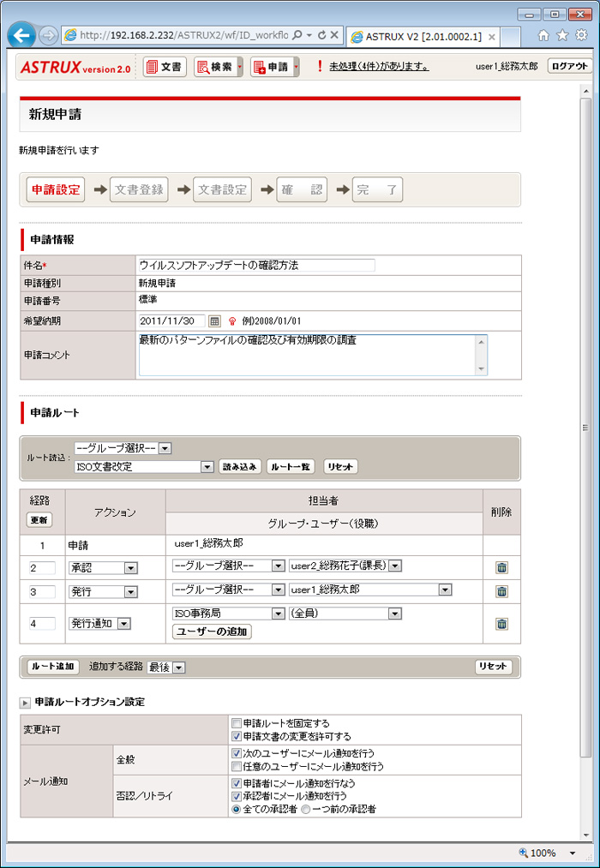The image size is (600, 868).
Task: Delete route row 2 with trash icon
Action: [501, 567]
